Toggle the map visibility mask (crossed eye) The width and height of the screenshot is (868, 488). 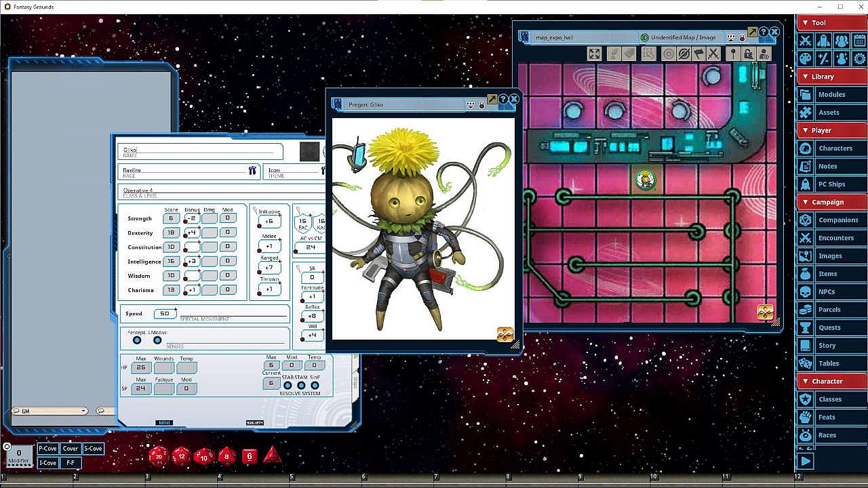pos(684,54)
